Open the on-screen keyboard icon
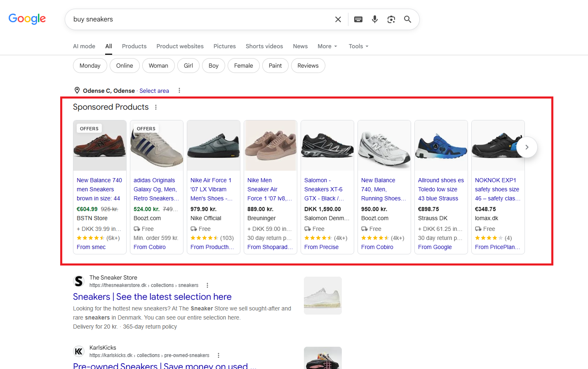588x369 pixels. click(x=358, y=19)
